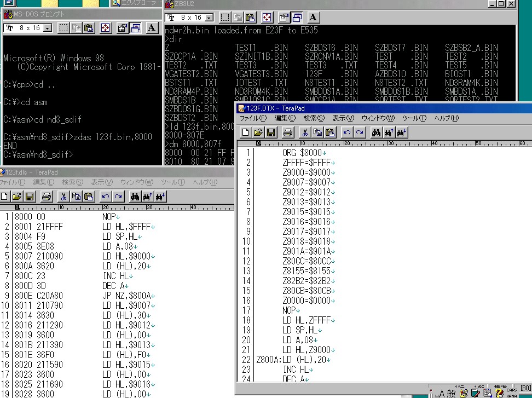This screenshot has width=532, height=398.
Task: Click Undo icon in 123f.dls TeraPad
Action: tap(106, 197)
